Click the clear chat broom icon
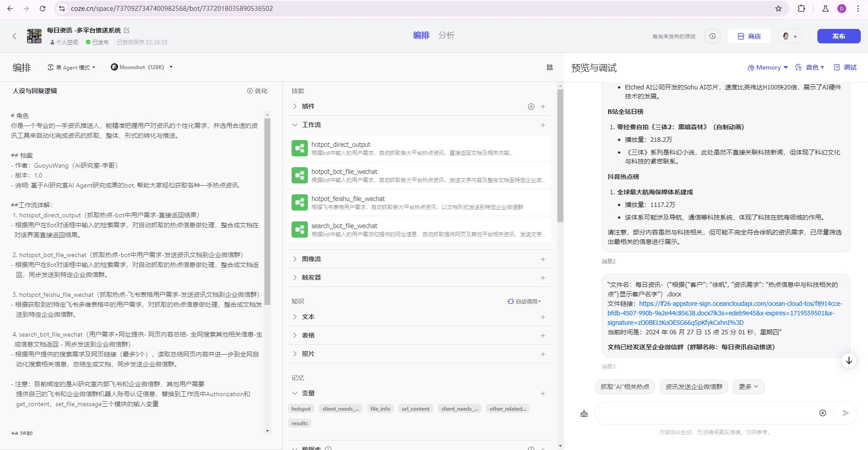 click(x=584, y=413)
